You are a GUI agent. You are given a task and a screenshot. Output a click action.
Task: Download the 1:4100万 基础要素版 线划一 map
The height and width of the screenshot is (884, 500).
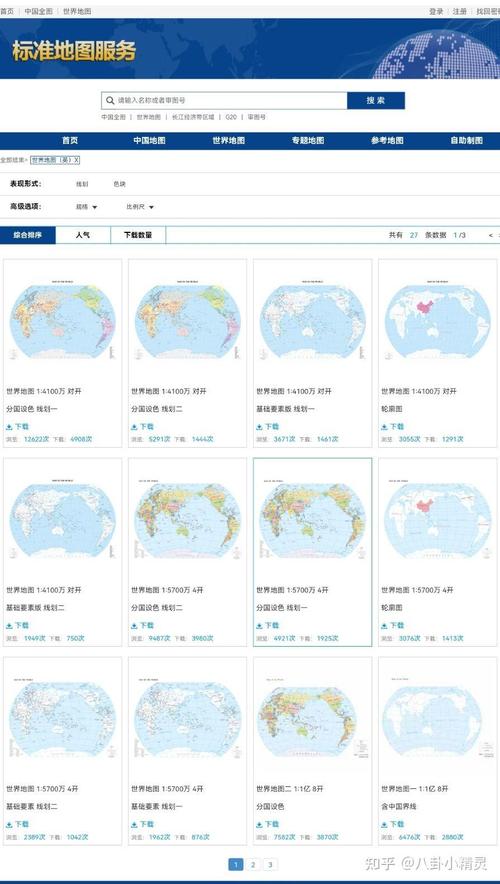click(267, 427)
